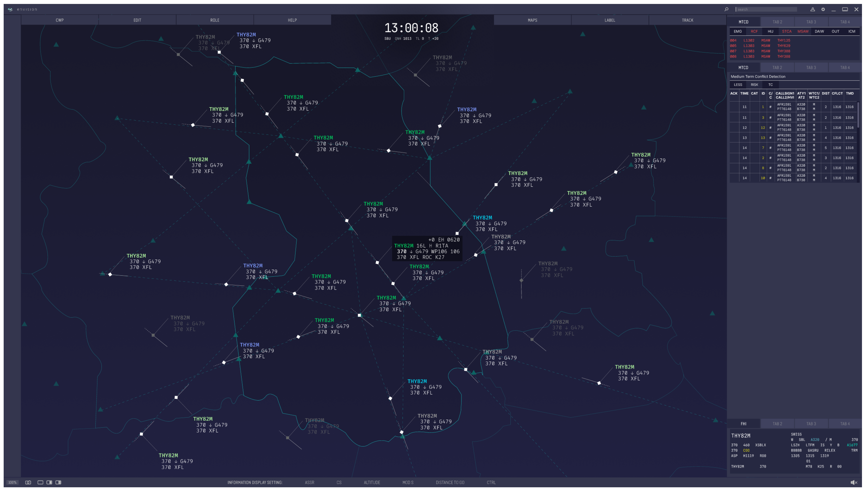Toggle the HIJ alert filter

click(771, 31)
